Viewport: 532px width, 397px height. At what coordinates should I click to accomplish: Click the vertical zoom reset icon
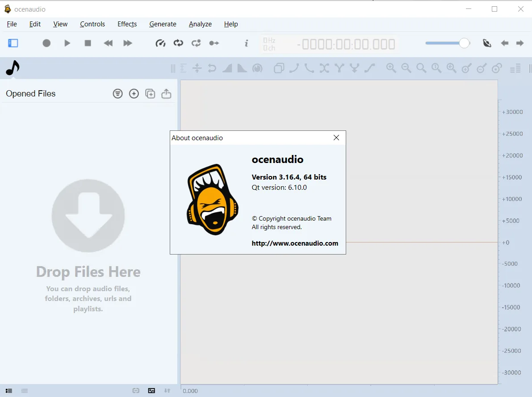[x=497, y=68]
